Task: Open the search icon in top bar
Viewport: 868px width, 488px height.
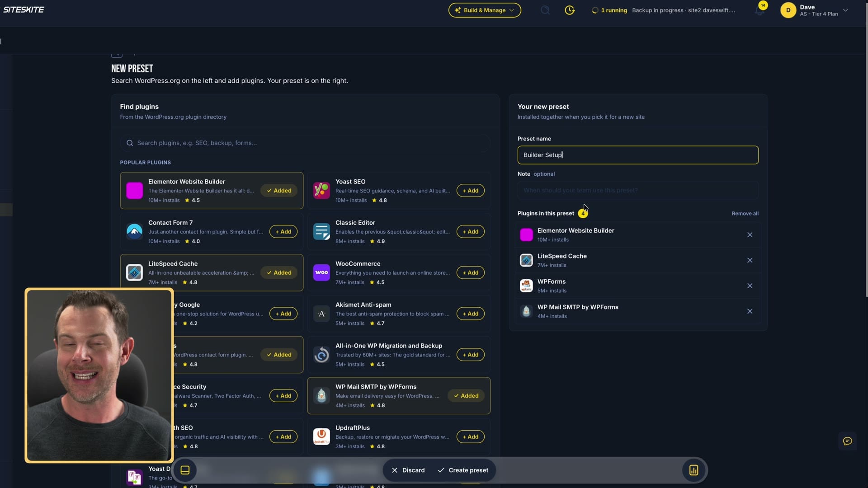Action: (x=545, y=10)
